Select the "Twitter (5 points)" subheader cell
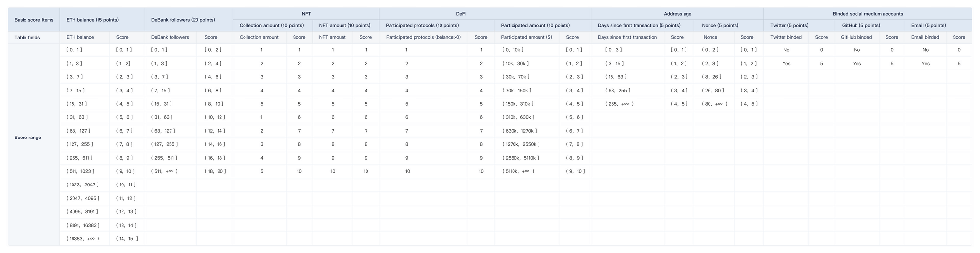The width and height of the screenshot is (980, 253). point(789,25)
